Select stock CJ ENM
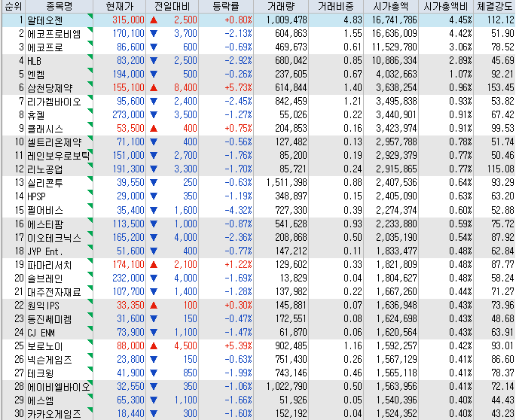This screenshot has height=420, width=516. point(41,333)
